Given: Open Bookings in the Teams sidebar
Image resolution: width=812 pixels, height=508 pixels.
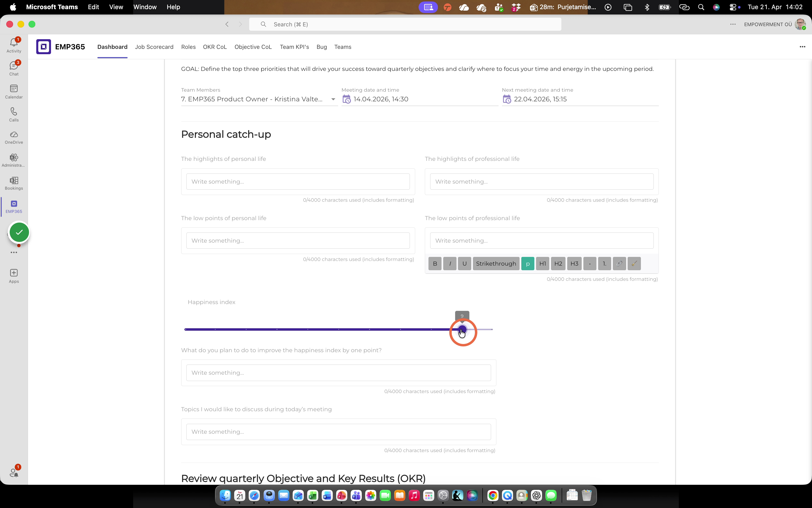Looking at the screenshot, I should point(14,183).
